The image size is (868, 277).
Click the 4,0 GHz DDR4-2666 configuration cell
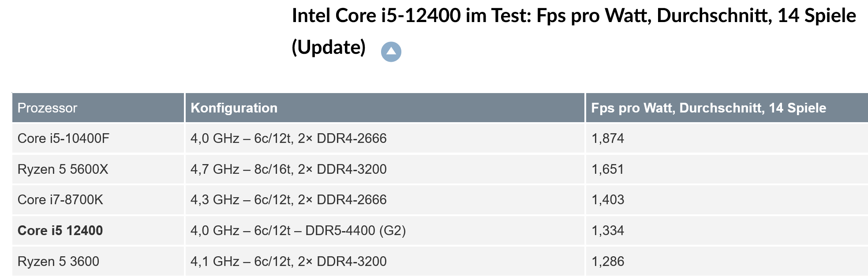coord(385,138)
